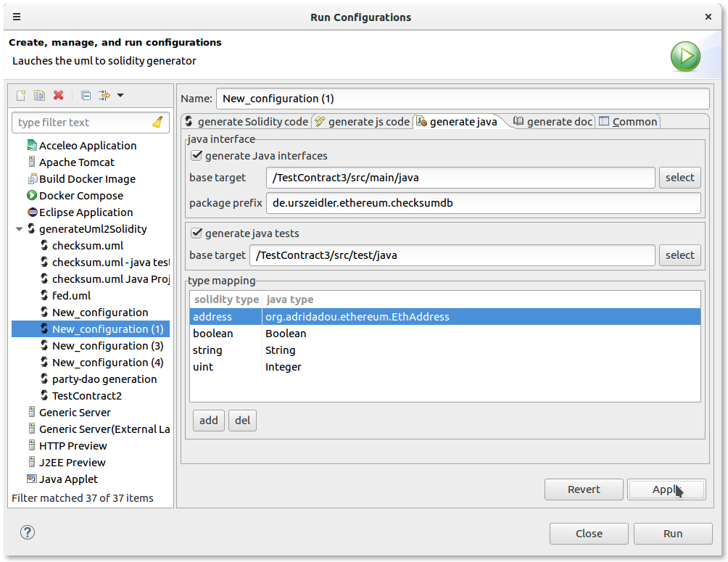Select party-dao generation configuration
This screenshot has height=562, width=728.
[x=104, y=379]
